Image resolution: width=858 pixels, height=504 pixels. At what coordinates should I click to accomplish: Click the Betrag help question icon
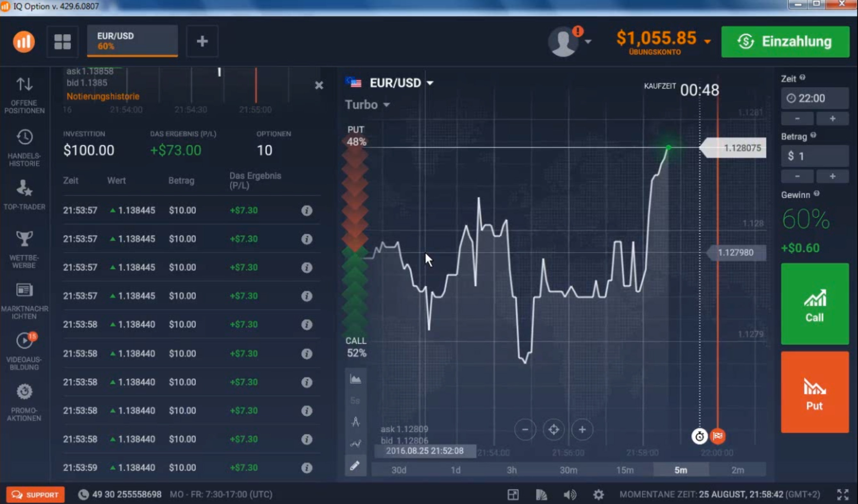click(813, 135)
